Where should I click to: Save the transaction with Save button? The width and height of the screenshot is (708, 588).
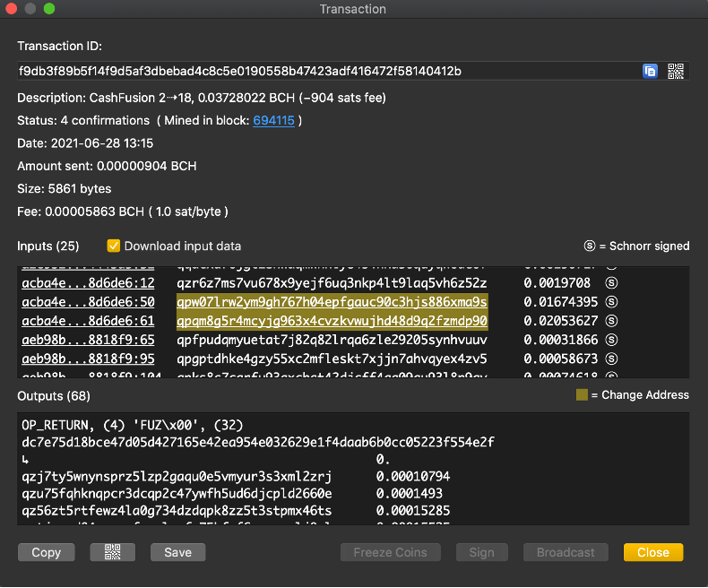177,552
